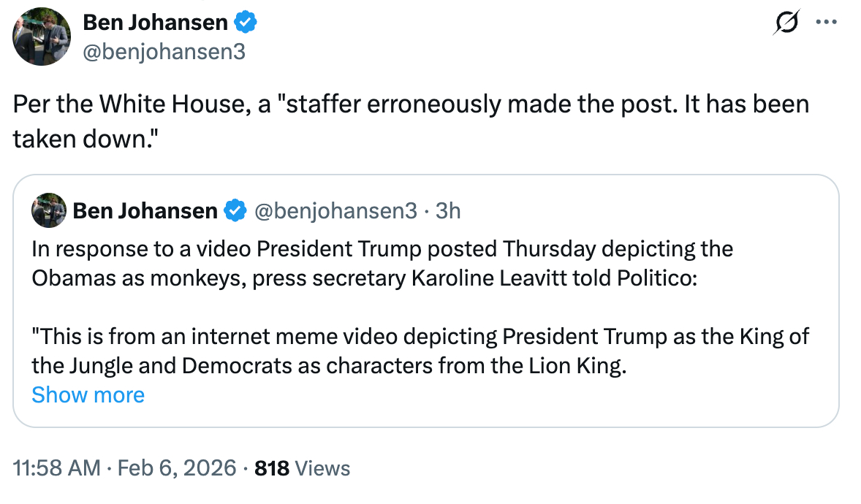Click Ben Johansen's profile photo on the post
The image size is (861, 504).
point(42,36)
